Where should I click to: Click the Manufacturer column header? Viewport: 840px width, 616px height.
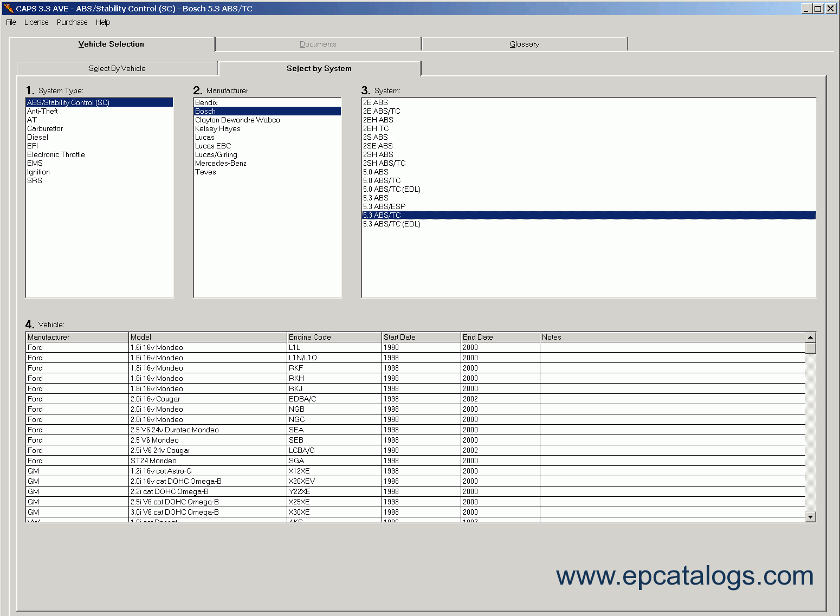tap(77, 337)
